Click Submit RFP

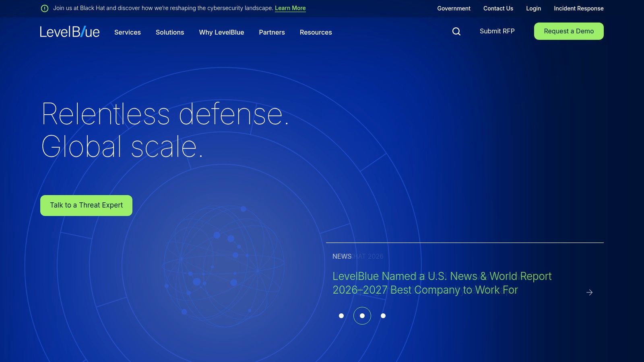[x=497, y=31]
